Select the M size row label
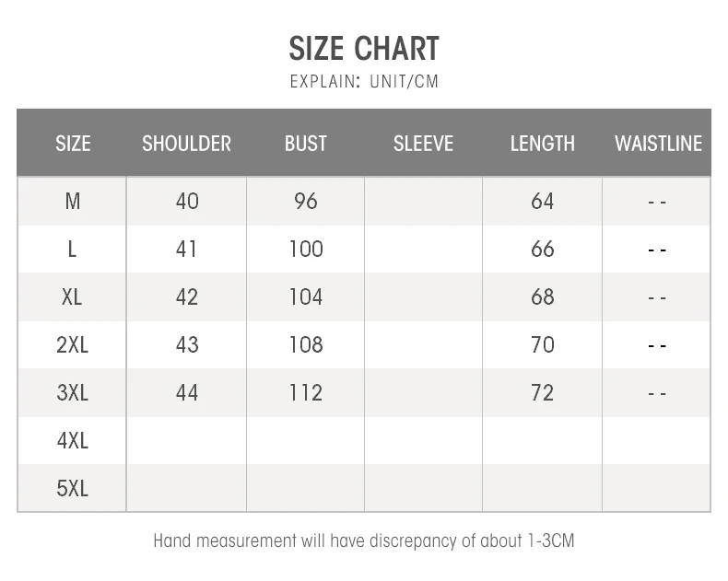The width and height of the screenshot is (728, 581). pyautogui.click(x=73, y=201)
